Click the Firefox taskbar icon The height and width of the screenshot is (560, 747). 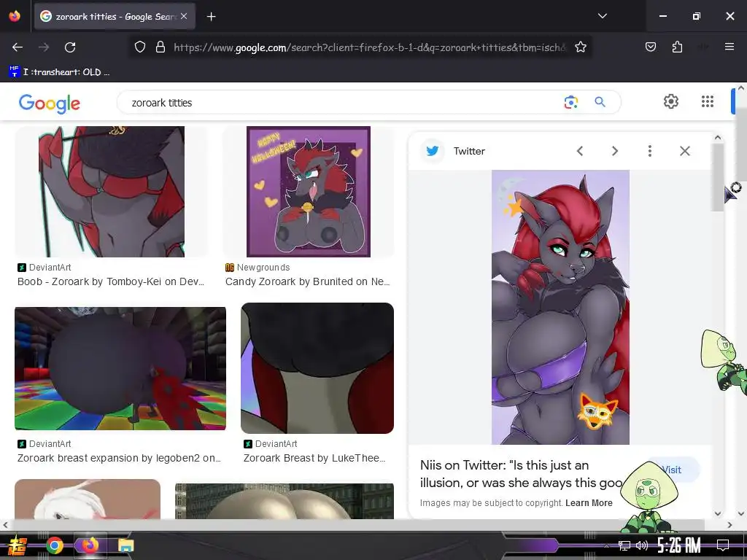[x=90, y=545]
